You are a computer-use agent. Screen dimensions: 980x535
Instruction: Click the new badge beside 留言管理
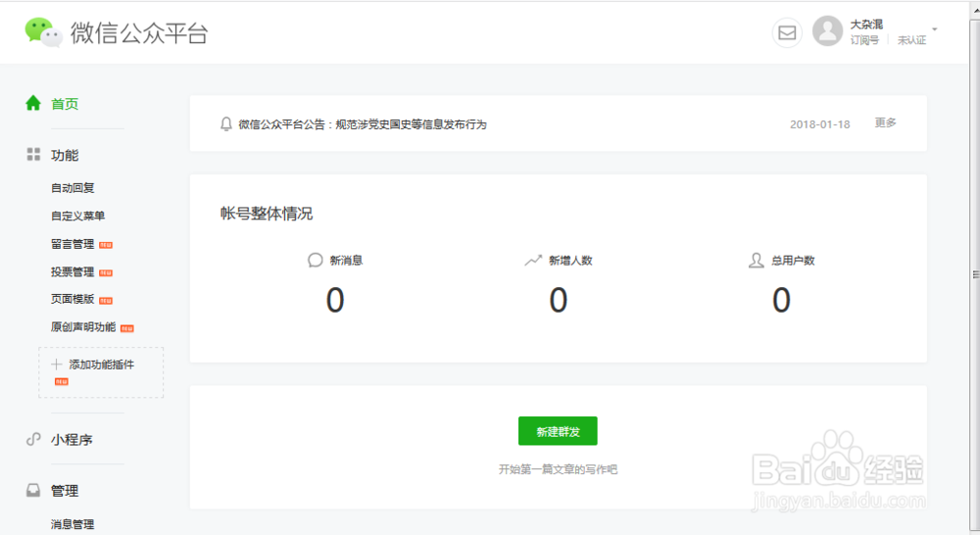pos(106,245)
